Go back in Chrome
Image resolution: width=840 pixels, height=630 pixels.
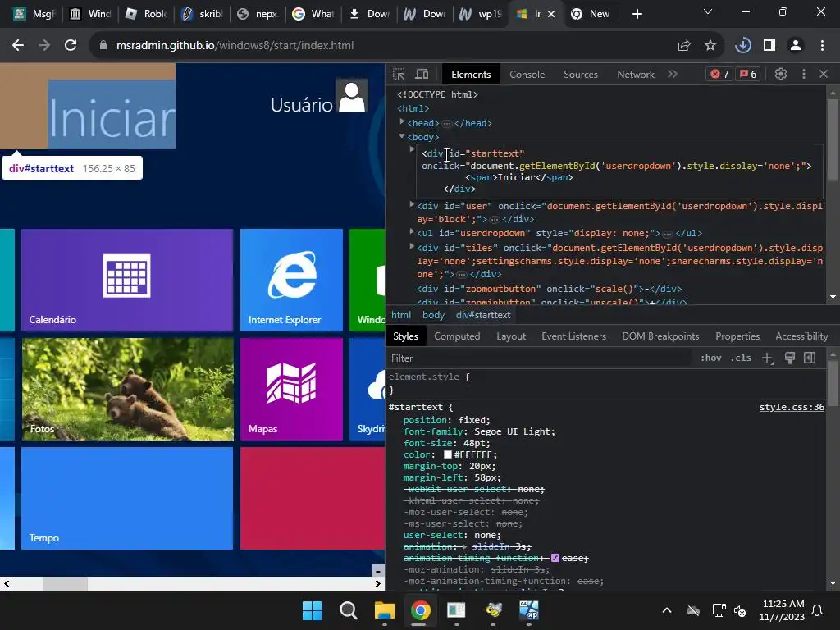click(x=18, y=46)
